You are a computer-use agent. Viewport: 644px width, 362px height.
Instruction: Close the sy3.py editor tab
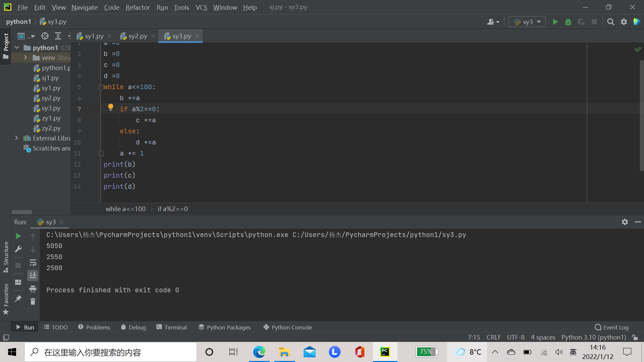tap(197, 36)
